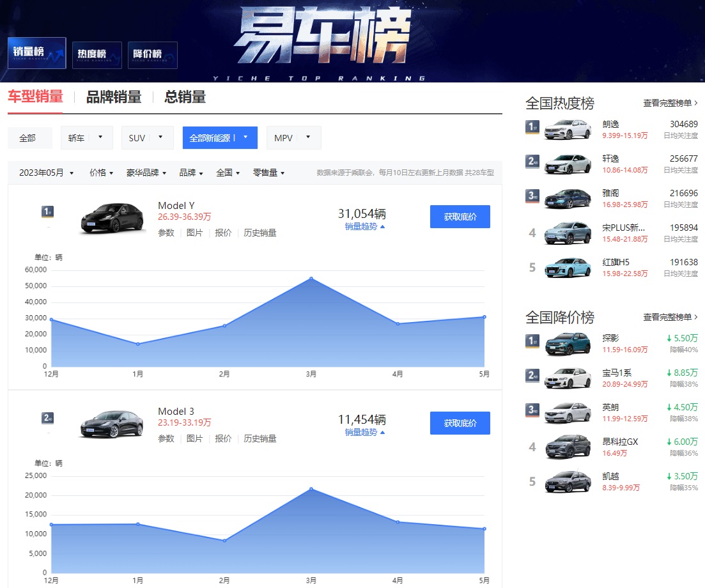Viewport: 705px width, 588px height.
Task: Open the 价格 filter dropdown
Action: (x=101, y=173)
